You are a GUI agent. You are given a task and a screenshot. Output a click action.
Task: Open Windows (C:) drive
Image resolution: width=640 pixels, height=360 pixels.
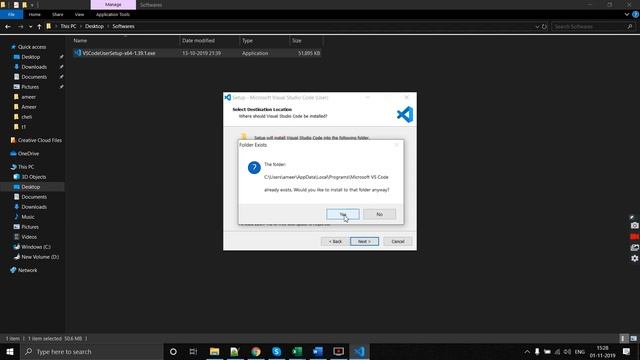[36, 247]
